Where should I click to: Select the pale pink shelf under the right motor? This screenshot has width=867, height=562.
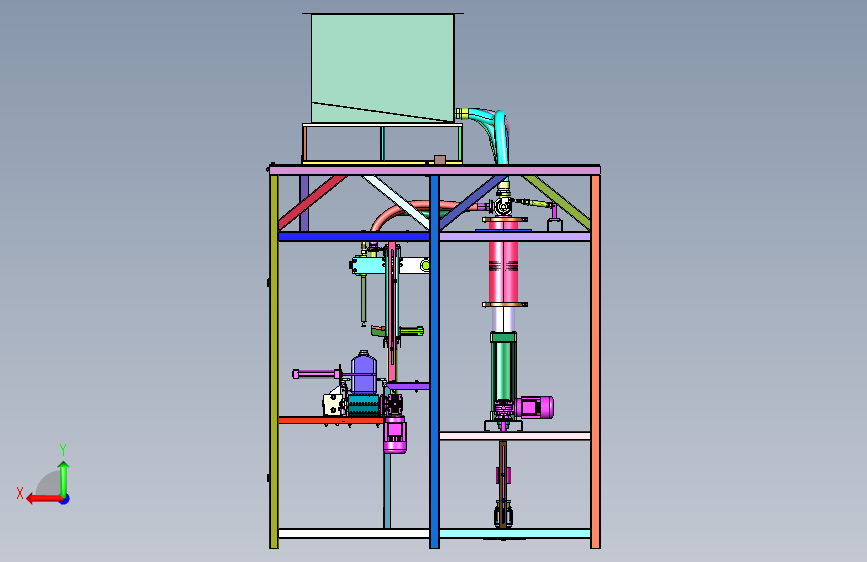pos(515,436)
